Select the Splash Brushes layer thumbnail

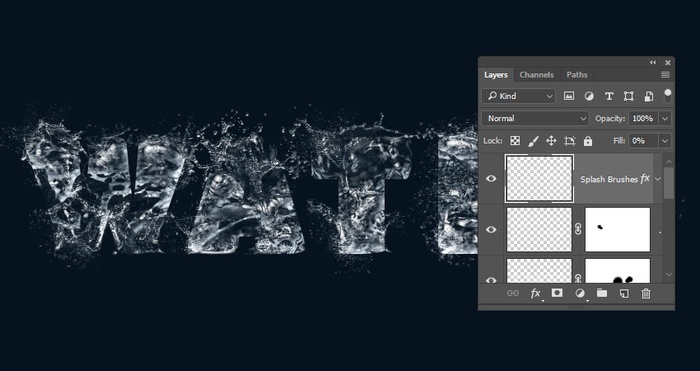pyautogui.click(x=539, y=178)
